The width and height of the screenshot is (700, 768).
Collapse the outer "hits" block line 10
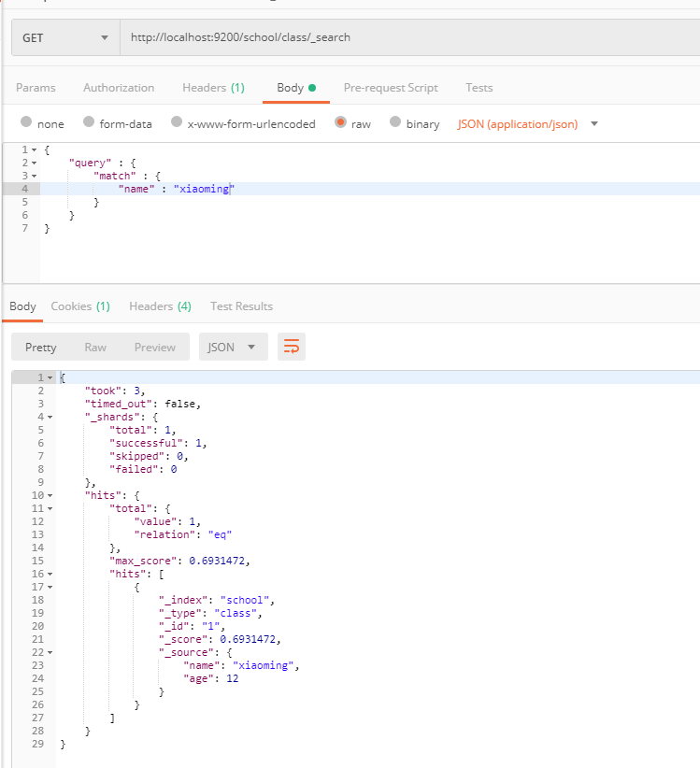coord(50,496)
